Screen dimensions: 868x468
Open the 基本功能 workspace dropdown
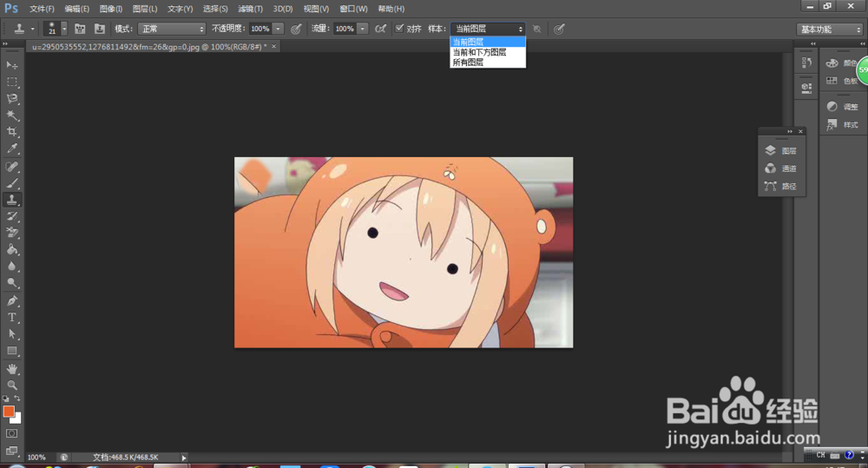pyautogui.click(x=830, y=30)
